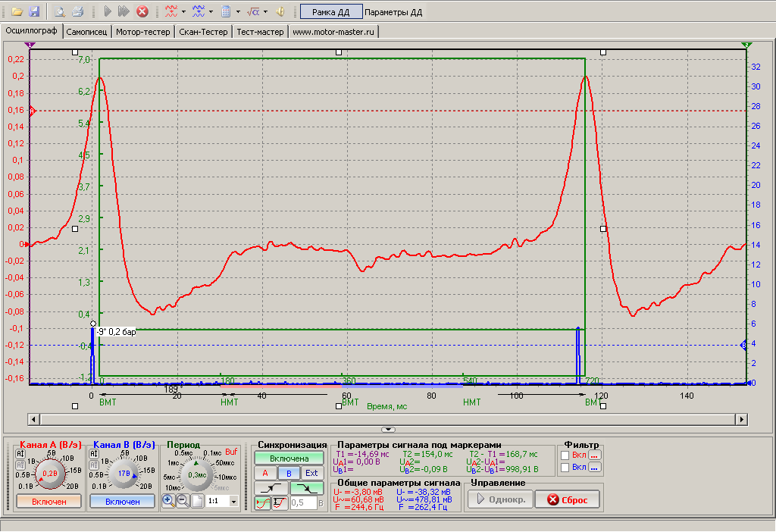This screenshot has height=532, width=776.
Task: Stop with the red X toolbar icon
Action: click(x=142, y=11)
